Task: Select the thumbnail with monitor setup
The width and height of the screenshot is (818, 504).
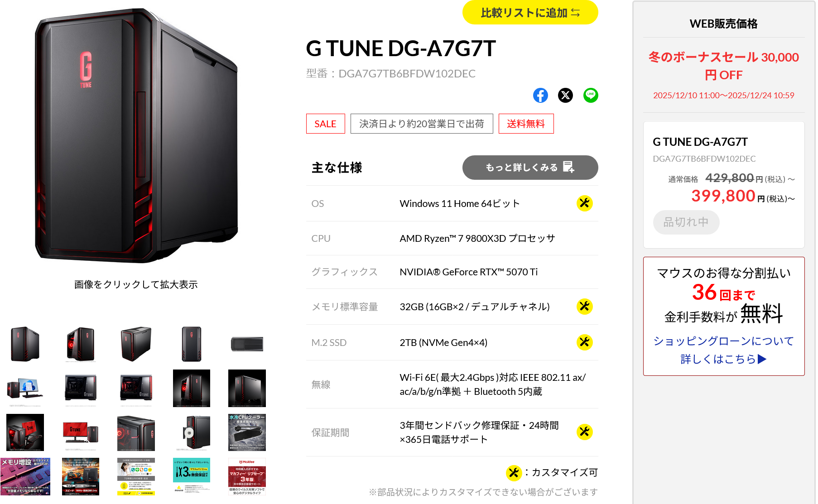Action: tap(25, 388)
